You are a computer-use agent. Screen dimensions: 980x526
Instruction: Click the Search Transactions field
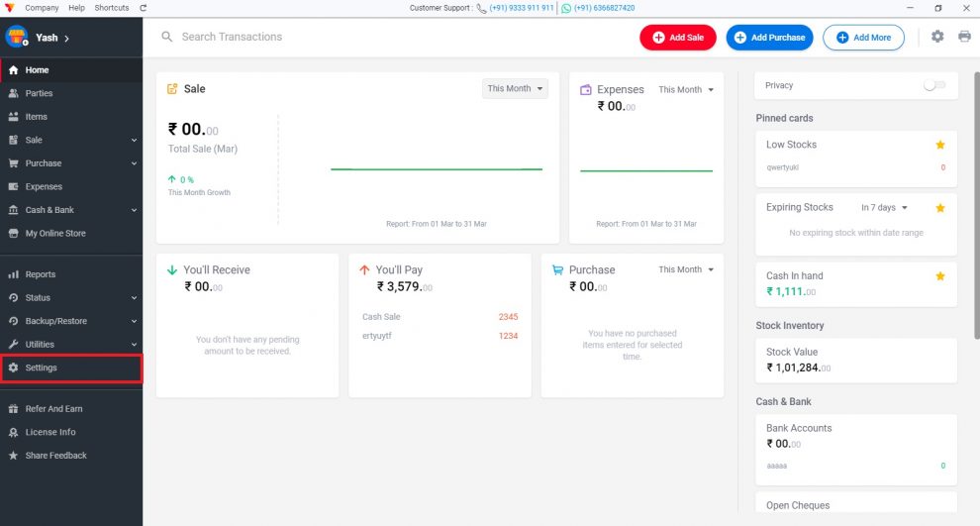point(394,37)
